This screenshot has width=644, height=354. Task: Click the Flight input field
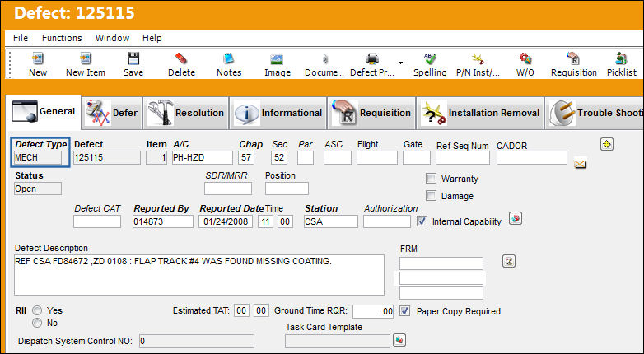[377, 158]
